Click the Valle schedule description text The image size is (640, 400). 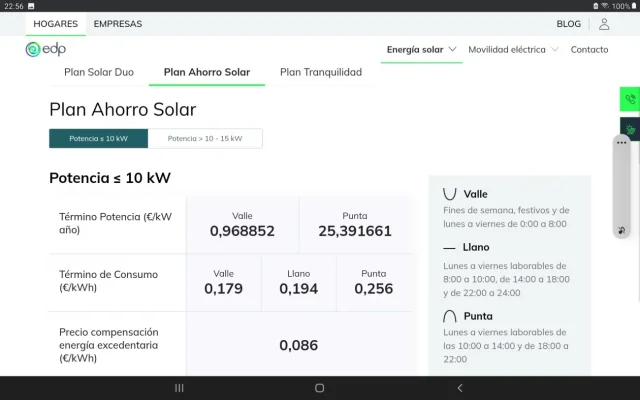pyautogui.click(x=506, y=217)
